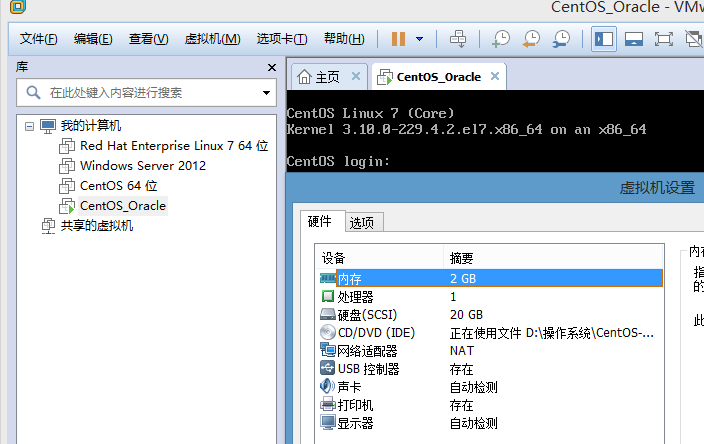This screenshot has width=704, height=444.
Task: Revert to previous snapshot icon
Action: click(531, 39)
